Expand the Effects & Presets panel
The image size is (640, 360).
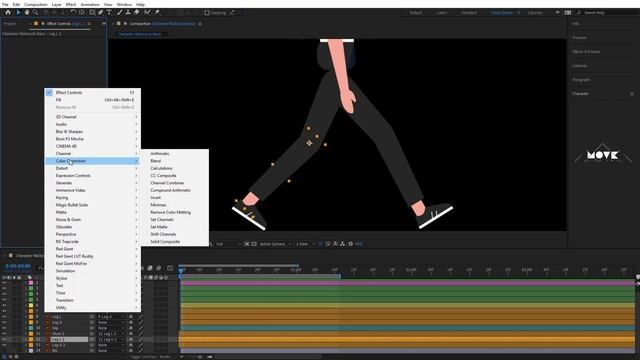(x=586, y=52)
